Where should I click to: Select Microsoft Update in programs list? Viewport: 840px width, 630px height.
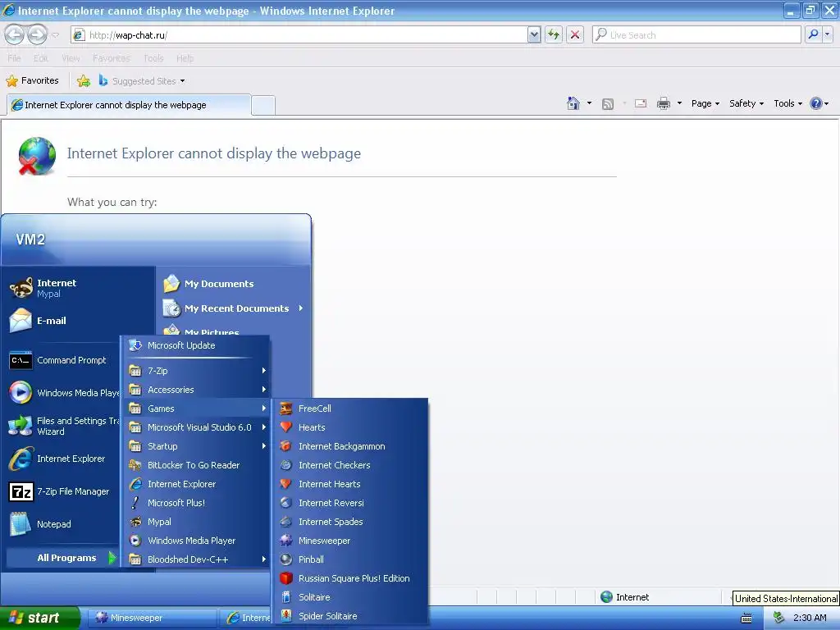[196, 345]
